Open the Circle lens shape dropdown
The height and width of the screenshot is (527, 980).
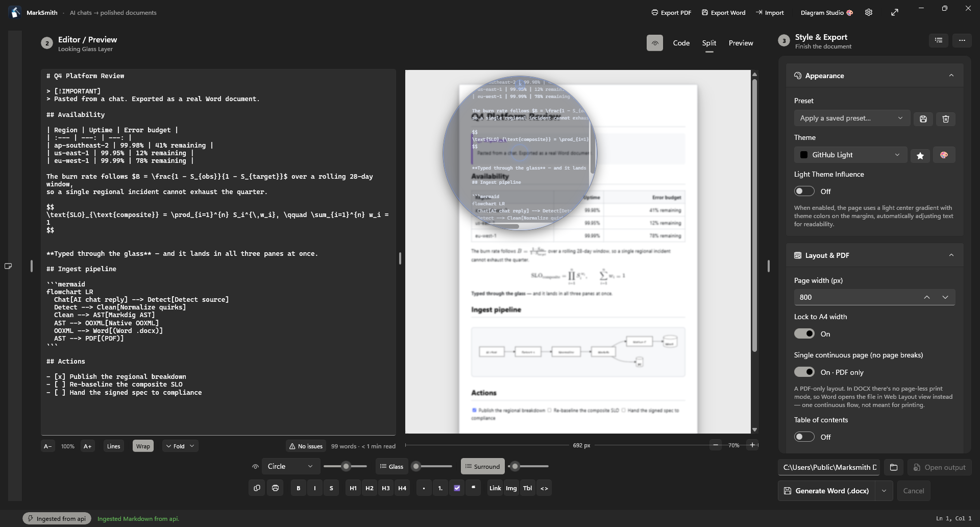point(291,466)
